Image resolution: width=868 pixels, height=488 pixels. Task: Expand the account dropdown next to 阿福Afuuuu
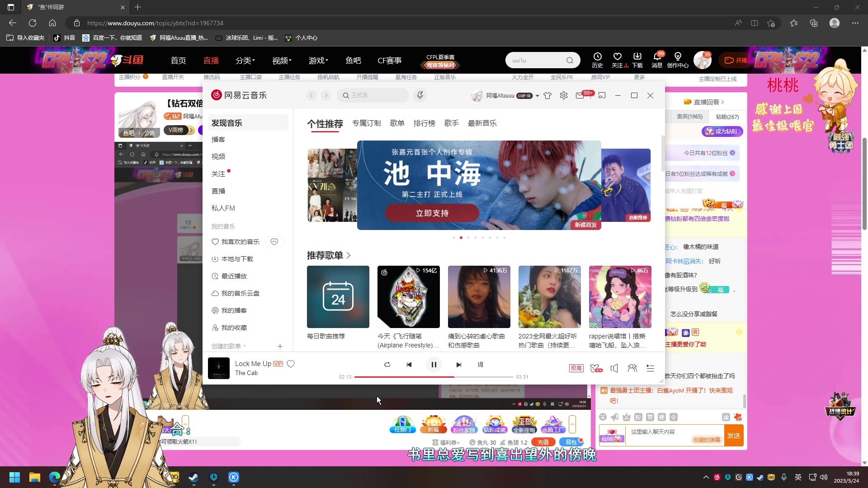(x=537, y=96)
